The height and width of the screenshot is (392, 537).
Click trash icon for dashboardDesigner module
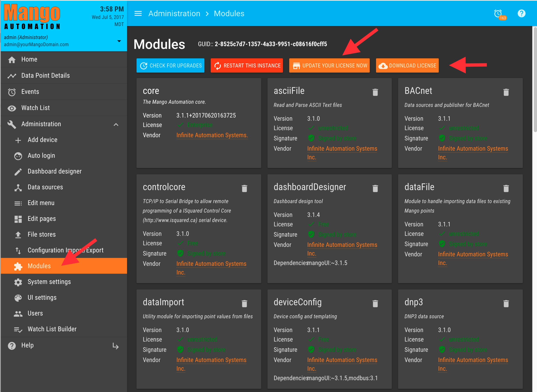pos(375,188)
